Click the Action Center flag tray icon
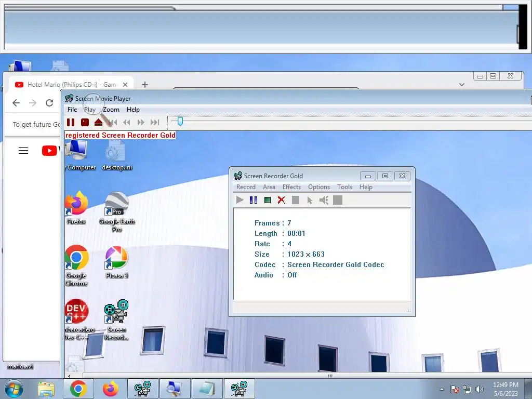The width and height of the screenshot is (532, 399). (455, 390)
